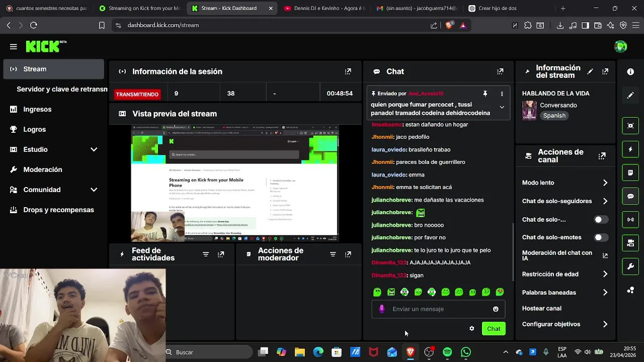Pop out the Acciones de canal panel

[602, 156]
